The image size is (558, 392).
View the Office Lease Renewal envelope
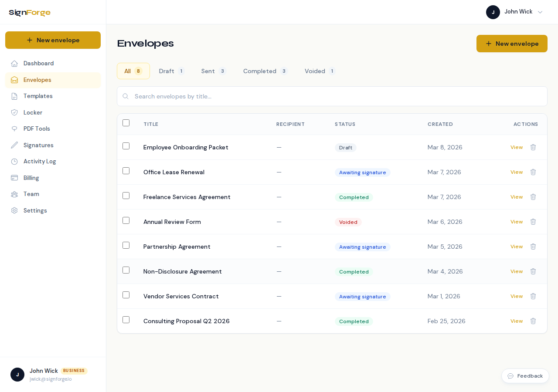pyautogui.click(x=517, y=172)
